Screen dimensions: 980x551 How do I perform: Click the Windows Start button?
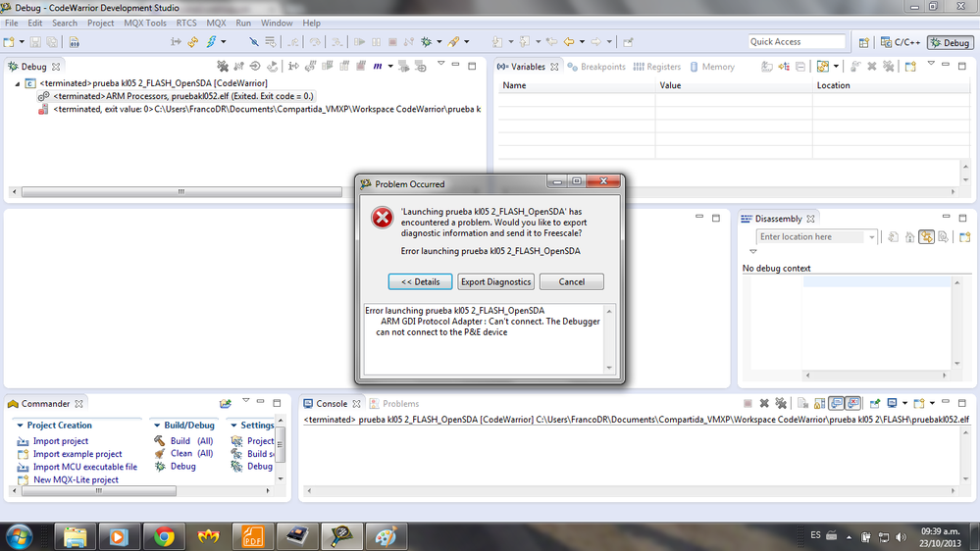click(19, 536)
